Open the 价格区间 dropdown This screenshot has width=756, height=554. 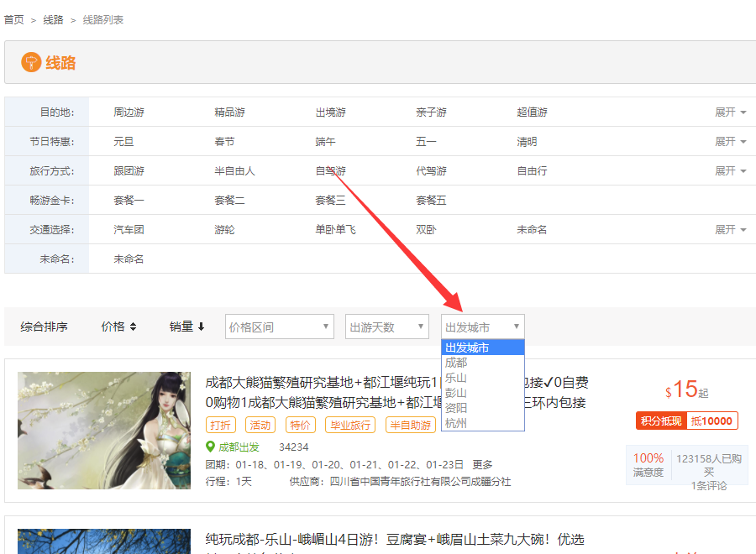[x=279, y=327]
